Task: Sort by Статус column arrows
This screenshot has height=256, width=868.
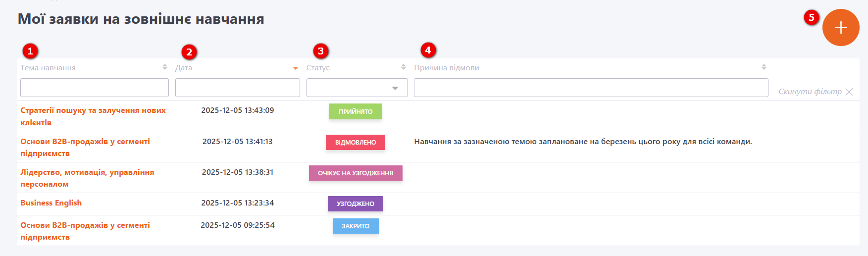Action: coord(404,67)
